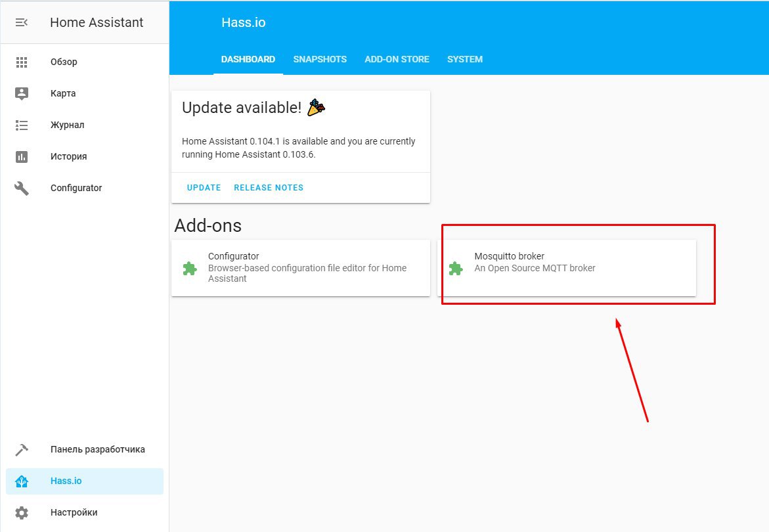769x532 pixels.
Task: Click the Configurator wrench icon in the sidebar
Action: (22, 188)
